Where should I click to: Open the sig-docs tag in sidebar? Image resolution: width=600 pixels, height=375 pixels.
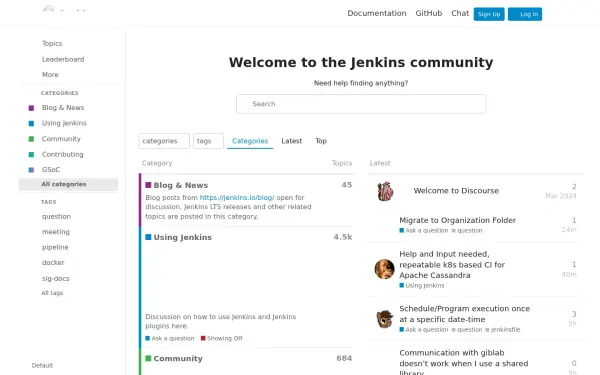click(55, 278)
